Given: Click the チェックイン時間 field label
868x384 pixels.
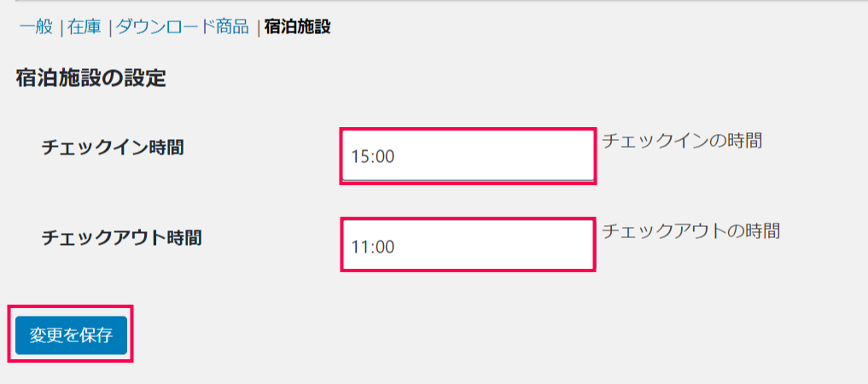Looking at the screenshot, I should pos(113,148).
